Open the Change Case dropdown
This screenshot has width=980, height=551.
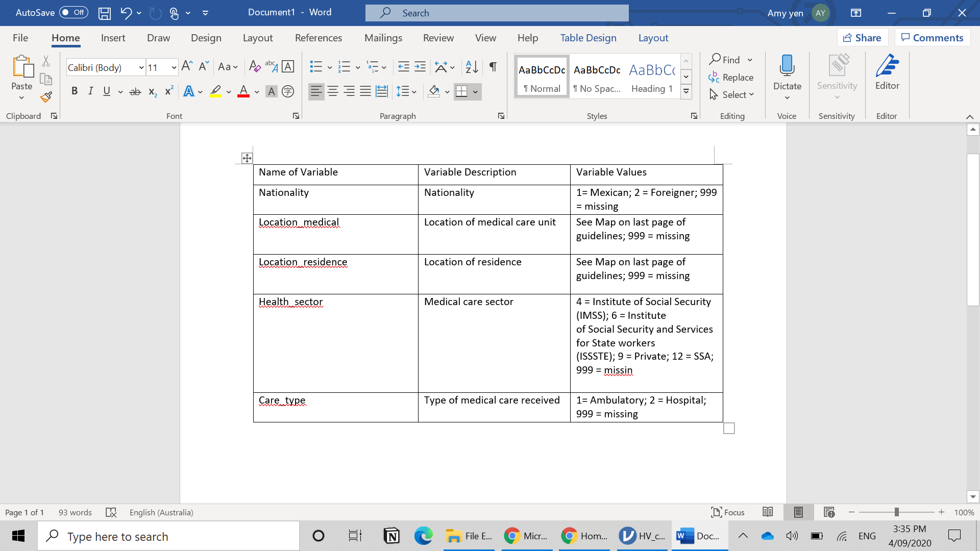coord(228,67)
